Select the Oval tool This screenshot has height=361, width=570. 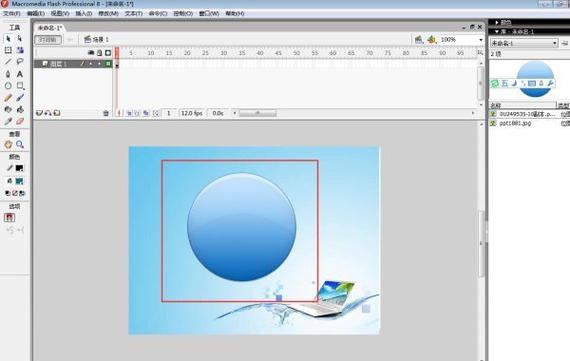tap(8, 86)
